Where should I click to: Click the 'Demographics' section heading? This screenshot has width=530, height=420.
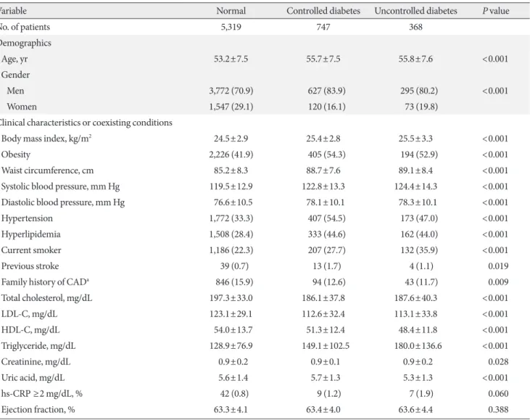(25, 44)
